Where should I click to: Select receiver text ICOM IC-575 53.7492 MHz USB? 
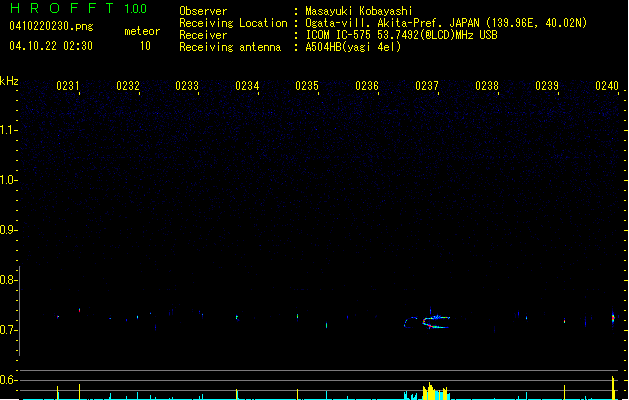tap(401, 35)
